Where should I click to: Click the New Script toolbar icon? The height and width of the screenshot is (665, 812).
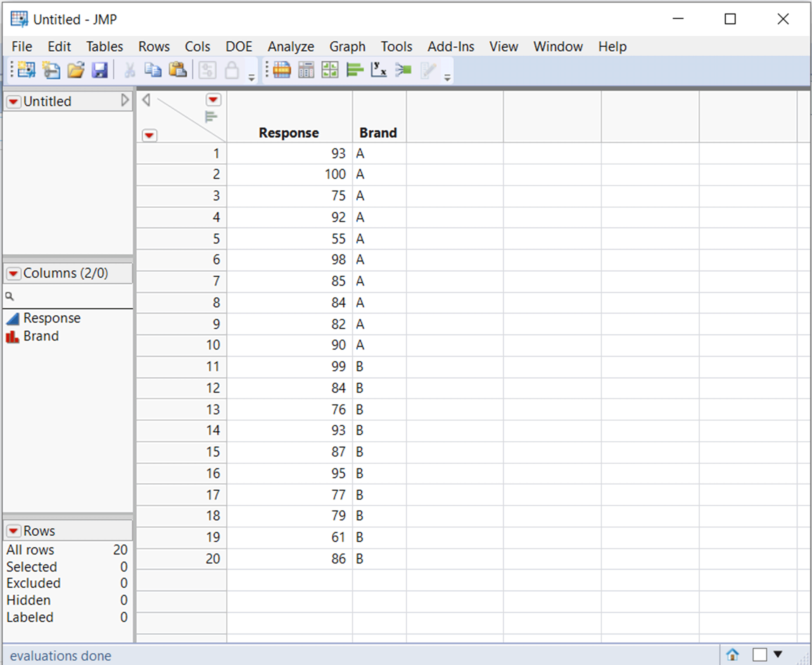51,70
